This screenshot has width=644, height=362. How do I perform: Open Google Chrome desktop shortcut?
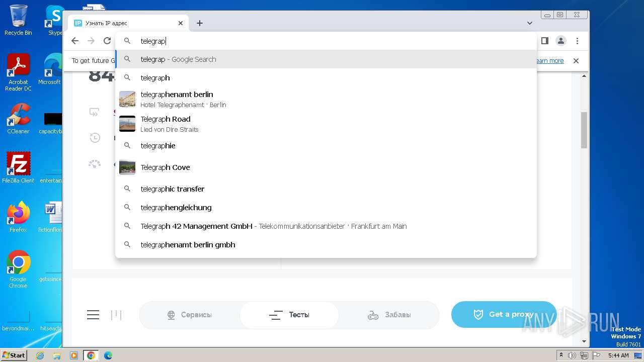pyautogui.click(x=18, y=269)
